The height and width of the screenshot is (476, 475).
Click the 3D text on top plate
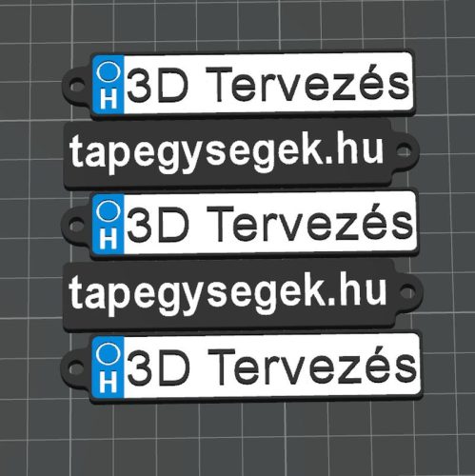point(157,85)
